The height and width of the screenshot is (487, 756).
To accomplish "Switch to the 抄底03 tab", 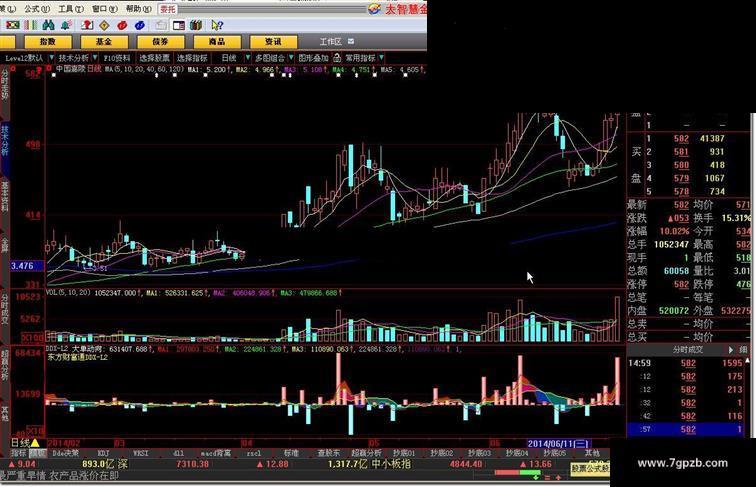I will [479, 453].
